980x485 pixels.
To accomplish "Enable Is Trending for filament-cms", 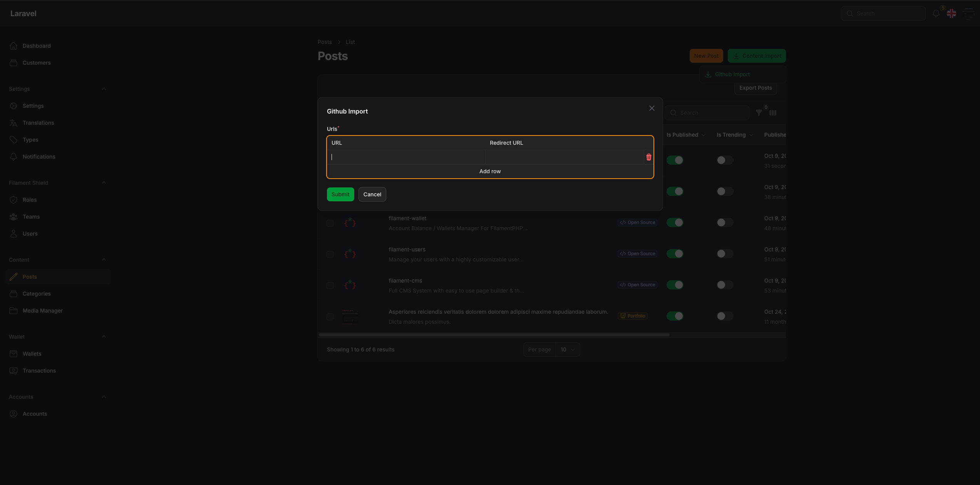I will (x=725, y=285).
